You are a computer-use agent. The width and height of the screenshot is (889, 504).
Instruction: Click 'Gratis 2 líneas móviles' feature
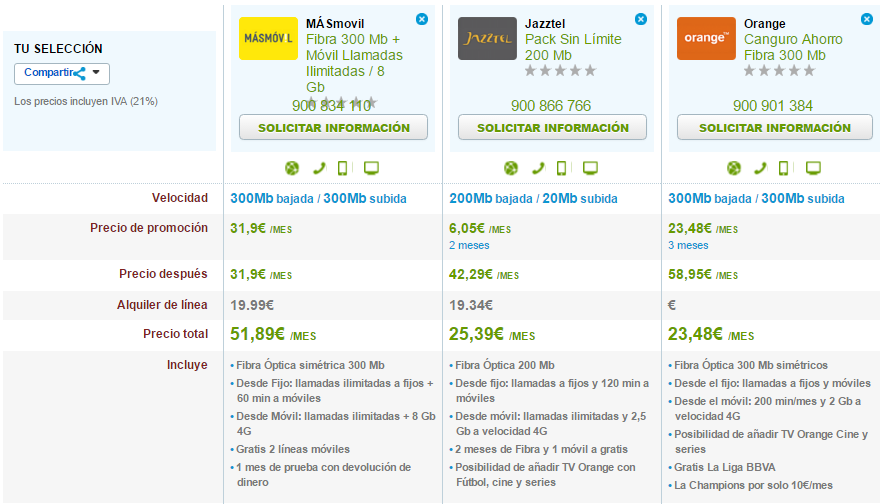pos(293,450)
